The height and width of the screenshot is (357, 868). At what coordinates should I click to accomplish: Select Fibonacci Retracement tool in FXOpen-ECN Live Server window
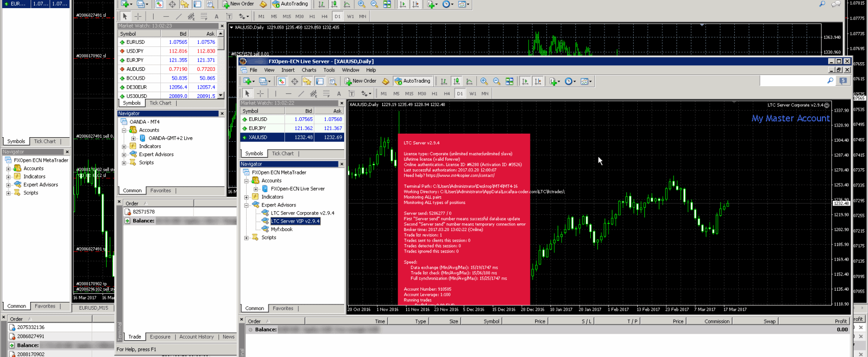click(326, 93)
